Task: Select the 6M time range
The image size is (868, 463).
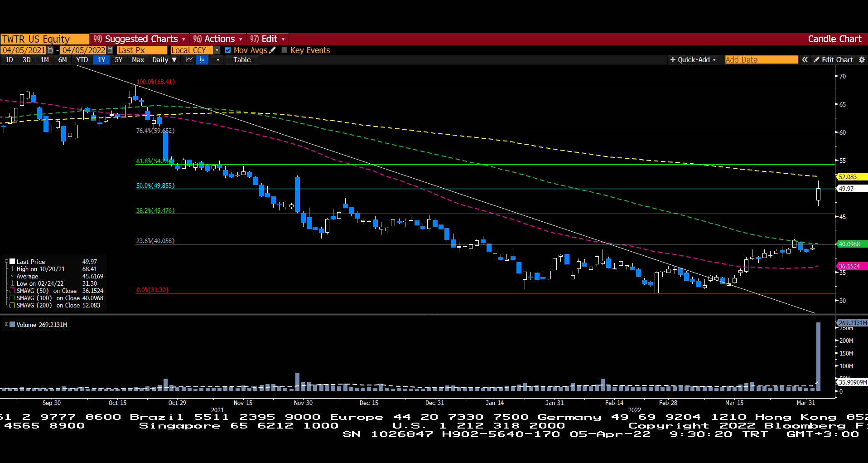Action: [63, 60]
